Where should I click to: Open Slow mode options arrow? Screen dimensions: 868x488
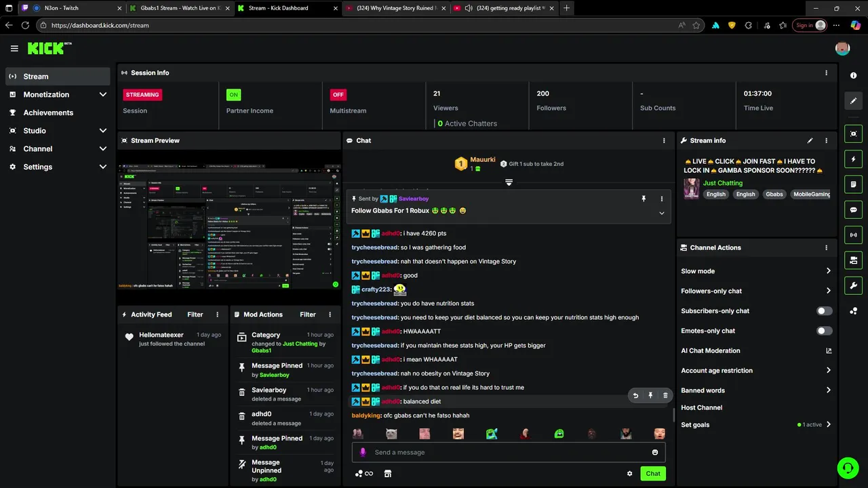pos(828,271)
